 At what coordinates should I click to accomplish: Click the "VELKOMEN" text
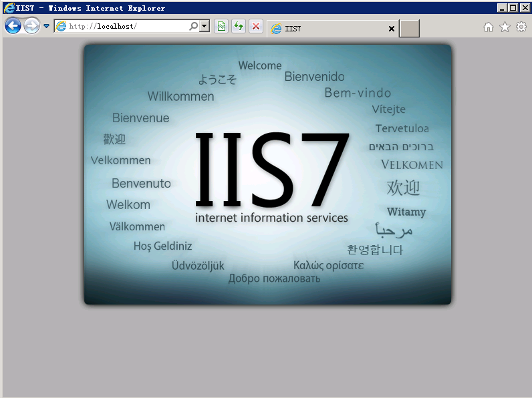click(x=412, y=165)
